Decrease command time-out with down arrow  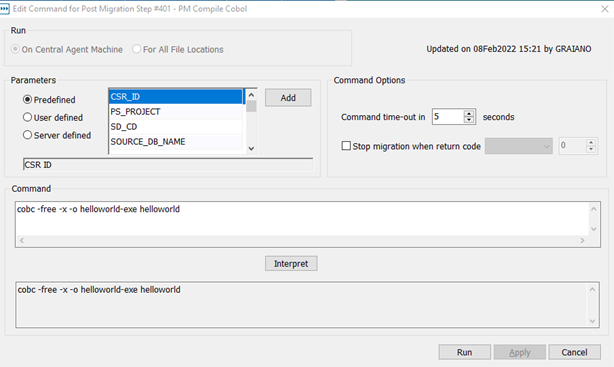point(469,120)
